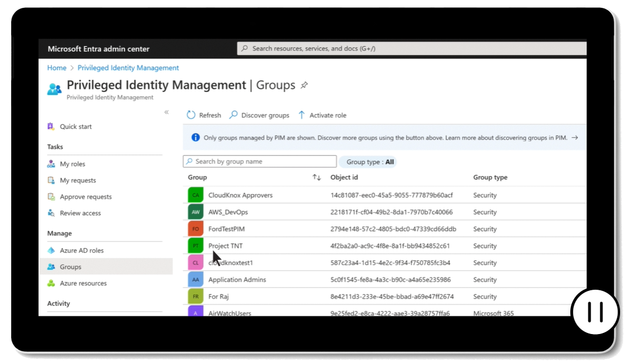Viewport: 627px width, 364px height.
Task: Open Discover groups from the toolbar
Action: (259, 115)
